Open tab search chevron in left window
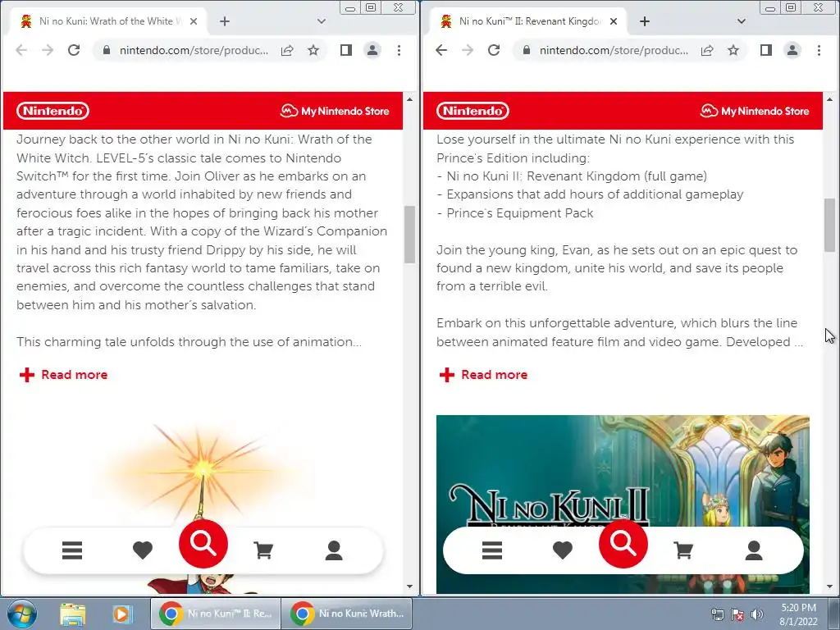Image resolution: width=840 pixels, height=630 pixels. click(322, 21)
